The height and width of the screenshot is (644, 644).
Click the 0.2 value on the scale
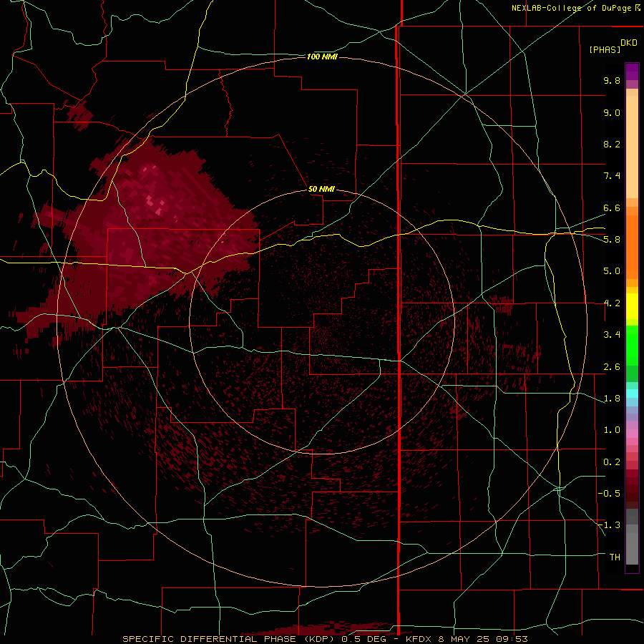pyautogui.click(x=612, y=462)
